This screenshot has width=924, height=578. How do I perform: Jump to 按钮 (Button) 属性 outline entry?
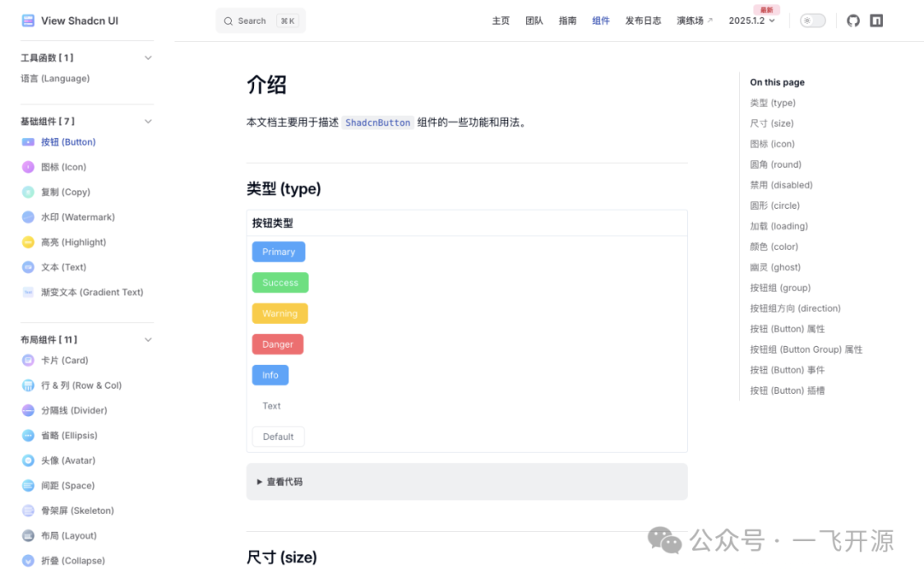point(787,329)
